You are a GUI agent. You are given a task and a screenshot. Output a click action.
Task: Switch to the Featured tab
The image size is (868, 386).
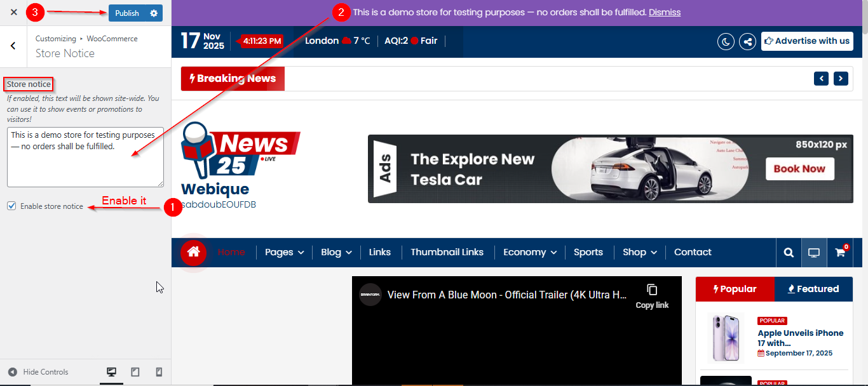click(813, 289)
